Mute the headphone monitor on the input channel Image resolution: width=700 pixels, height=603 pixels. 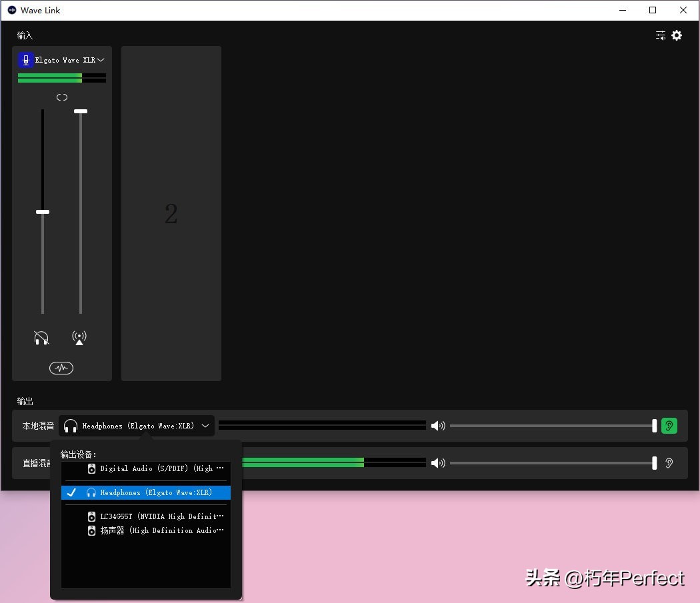[41, 338]
